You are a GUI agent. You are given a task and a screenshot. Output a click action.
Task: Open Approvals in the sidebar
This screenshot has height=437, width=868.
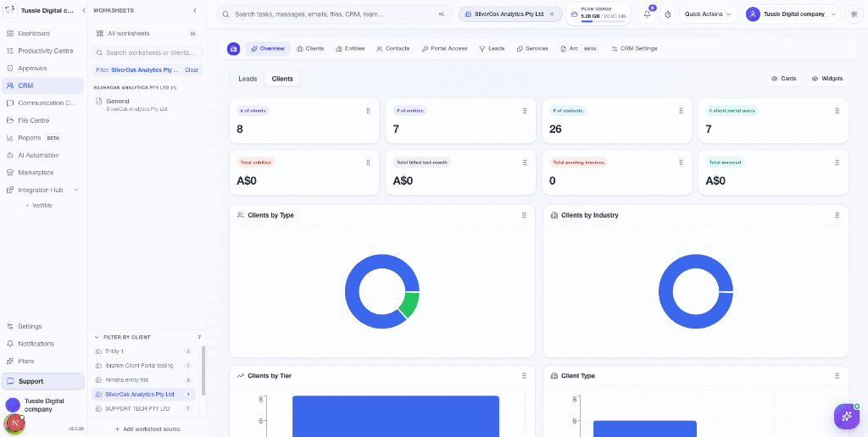click(x=43, y=69)
